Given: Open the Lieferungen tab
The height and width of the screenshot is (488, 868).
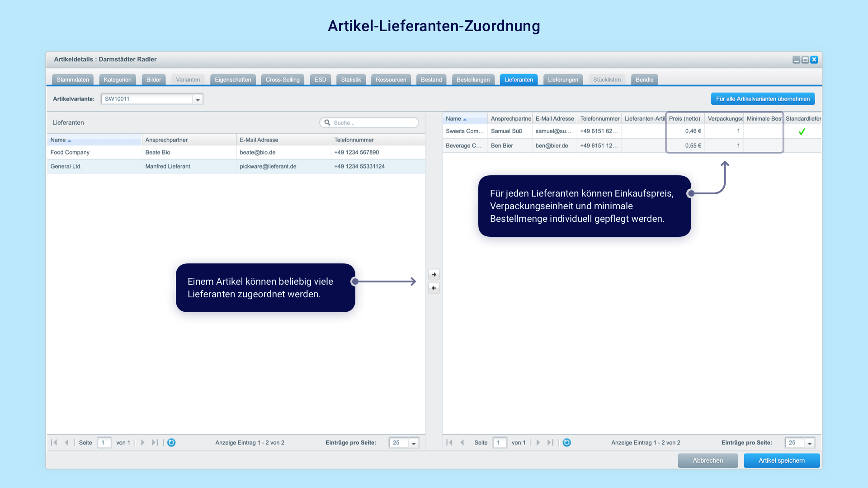Looking at the screenshot, I should (x=563, y=80).
